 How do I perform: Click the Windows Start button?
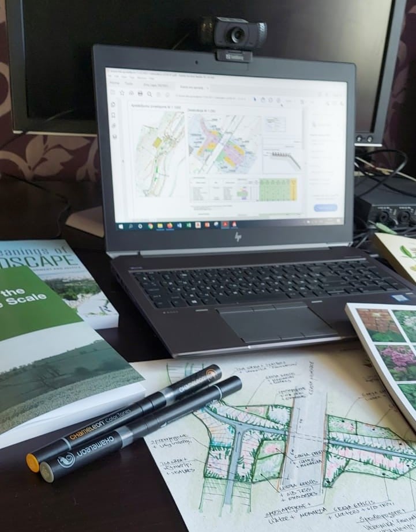(121, 227)
